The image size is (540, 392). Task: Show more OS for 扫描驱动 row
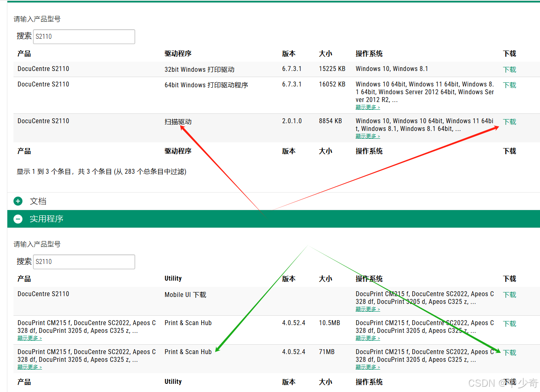click(368, 136)
